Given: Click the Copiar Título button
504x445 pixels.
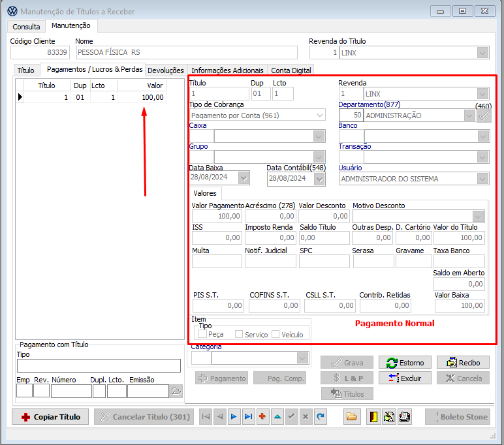Looking at the screenshot, I should click(x=50, y=417).
